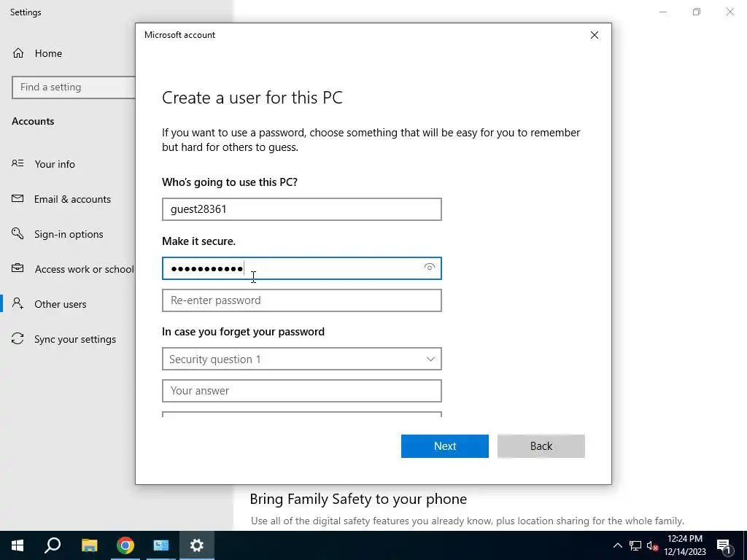Click the Accounts section heading
747x560 pixels.
[x=33, y=122]
